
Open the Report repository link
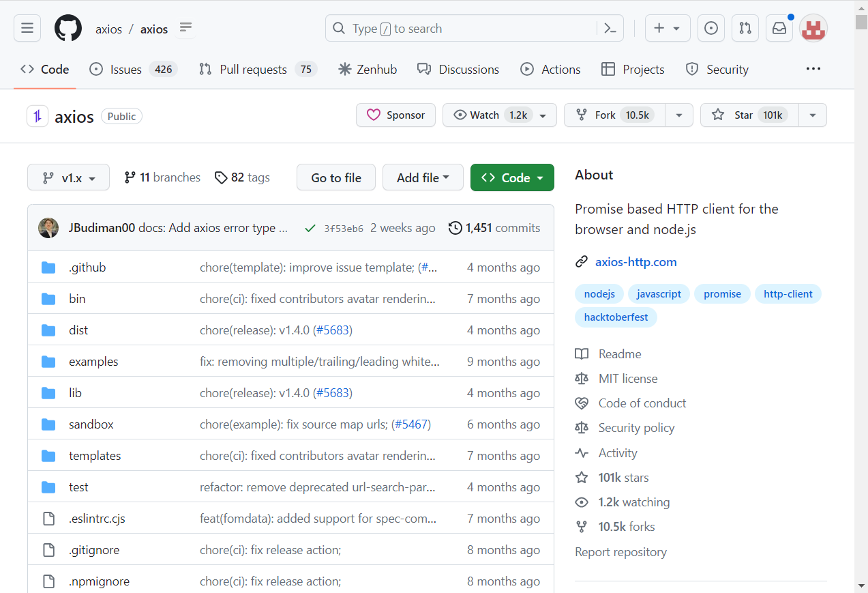pyautogui.click(x=620, y=552)
